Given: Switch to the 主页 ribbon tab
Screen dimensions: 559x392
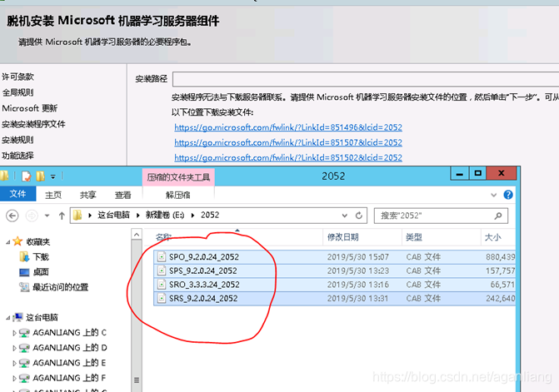Looking at the screenshot, I should point(53,195).
